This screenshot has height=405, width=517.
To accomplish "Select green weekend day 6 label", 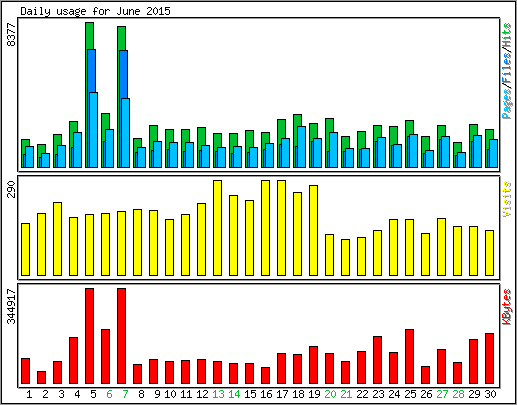I will pyautogui.click(x=109, y=394).
